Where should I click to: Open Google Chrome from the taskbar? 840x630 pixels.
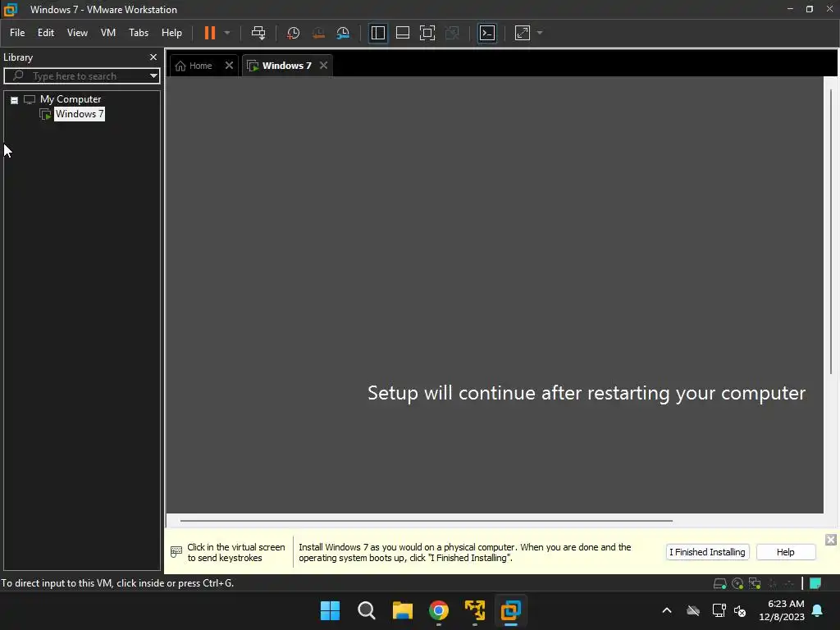(439, 610)
